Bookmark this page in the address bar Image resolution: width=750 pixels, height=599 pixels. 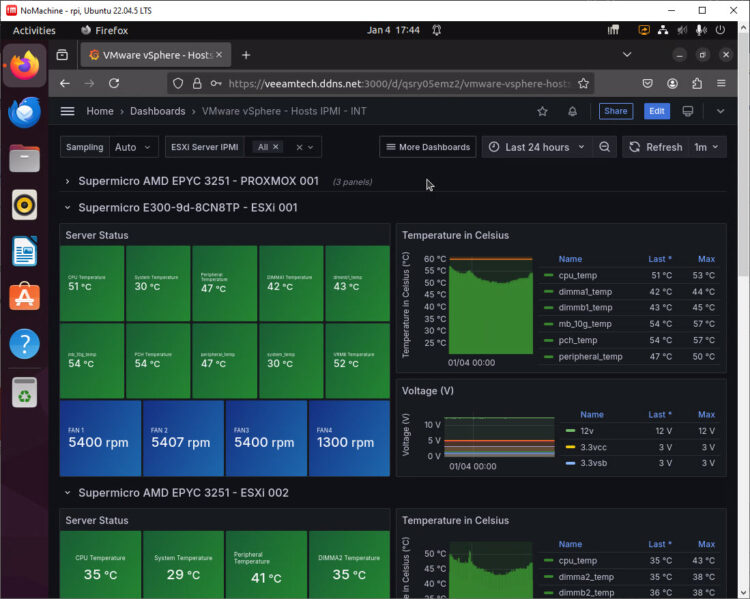583,84
